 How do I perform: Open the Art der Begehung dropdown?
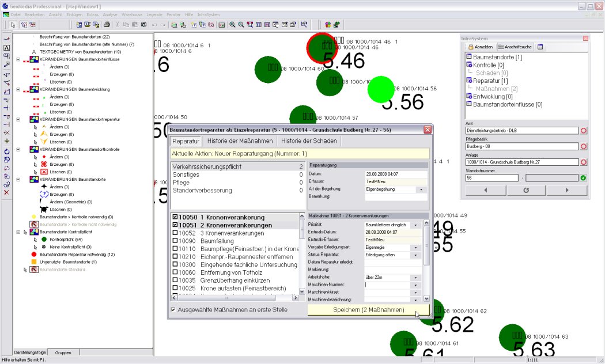pyautogui.click(x=420, y=189)
